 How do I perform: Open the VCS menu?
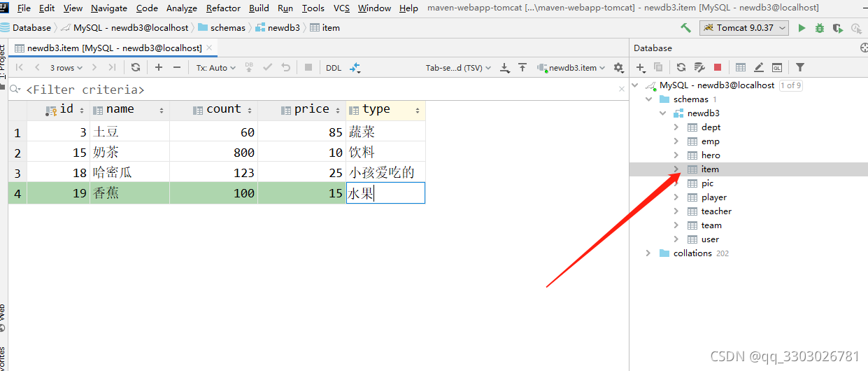[341, 8]
